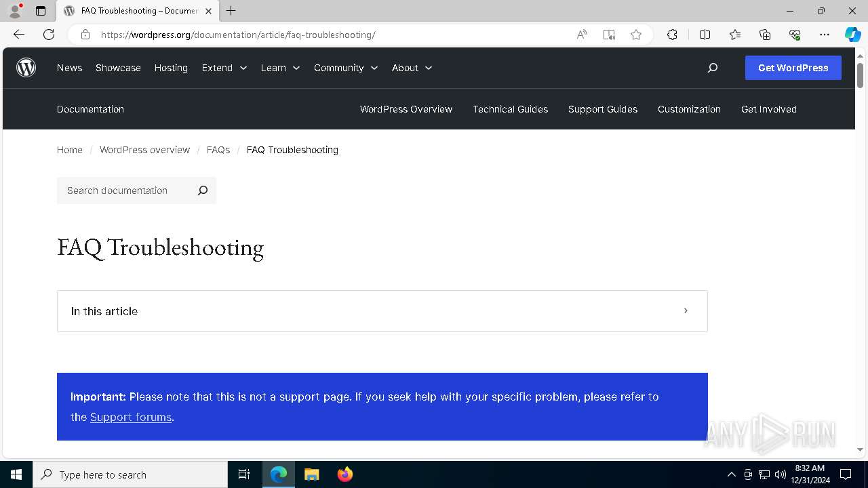Open the Favorites list
This screenshot has height=488, width=868.
pos(735,35)
